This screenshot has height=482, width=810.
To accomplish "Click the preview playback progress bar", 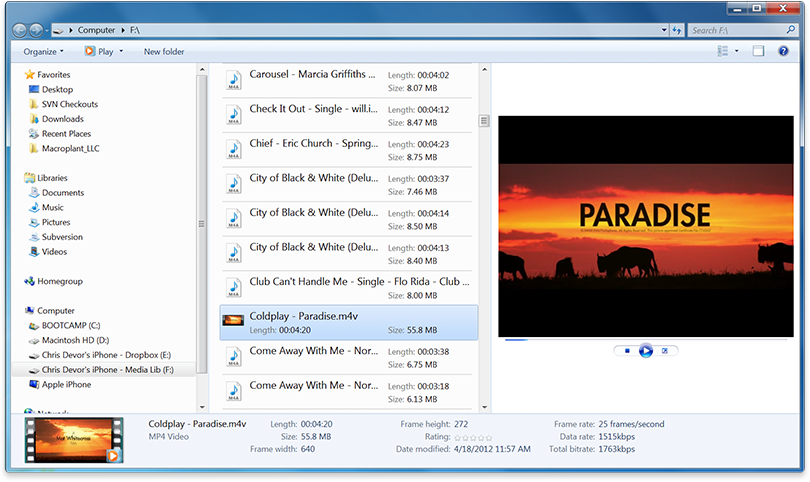I will click(646, 340).
